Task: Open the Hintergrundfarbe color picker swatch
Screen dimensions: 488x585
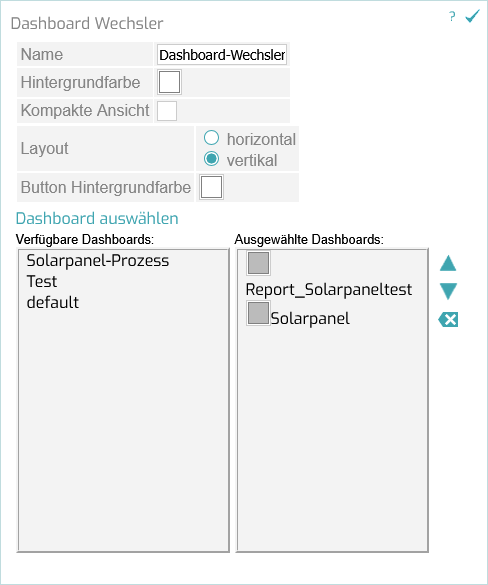Action: pyautogui.click(x=169, y=82)
